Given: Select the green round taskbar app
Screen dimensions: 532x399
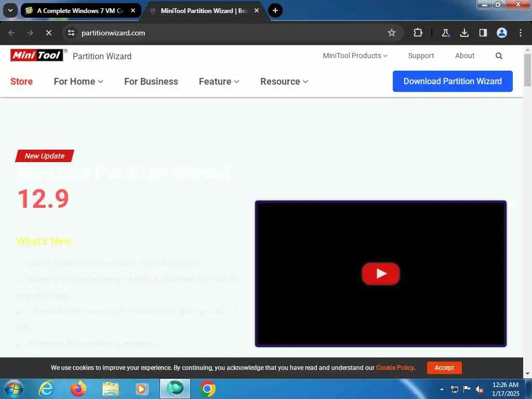Looking at the screenshot, I should (175, 389).
